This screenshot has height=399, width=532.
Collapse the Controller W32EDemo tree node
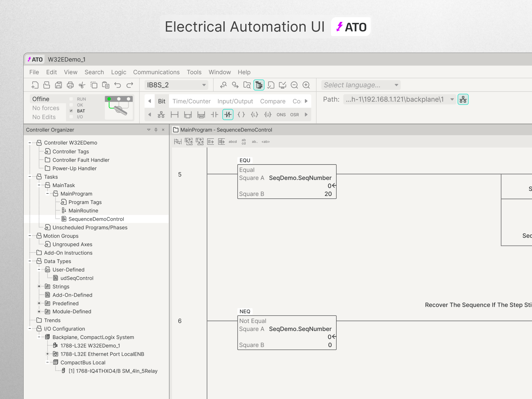(30, 143)
